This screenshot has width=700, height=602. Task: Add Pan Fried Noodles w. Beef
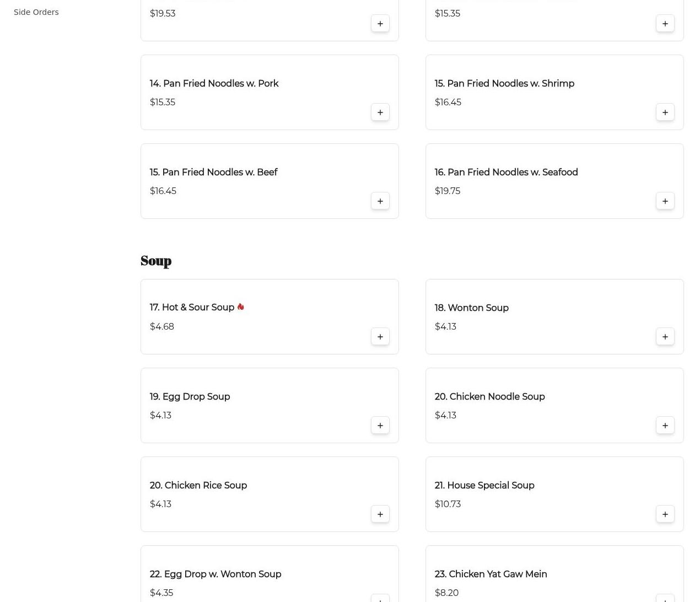pyautogui.click(x=380, y=201)
